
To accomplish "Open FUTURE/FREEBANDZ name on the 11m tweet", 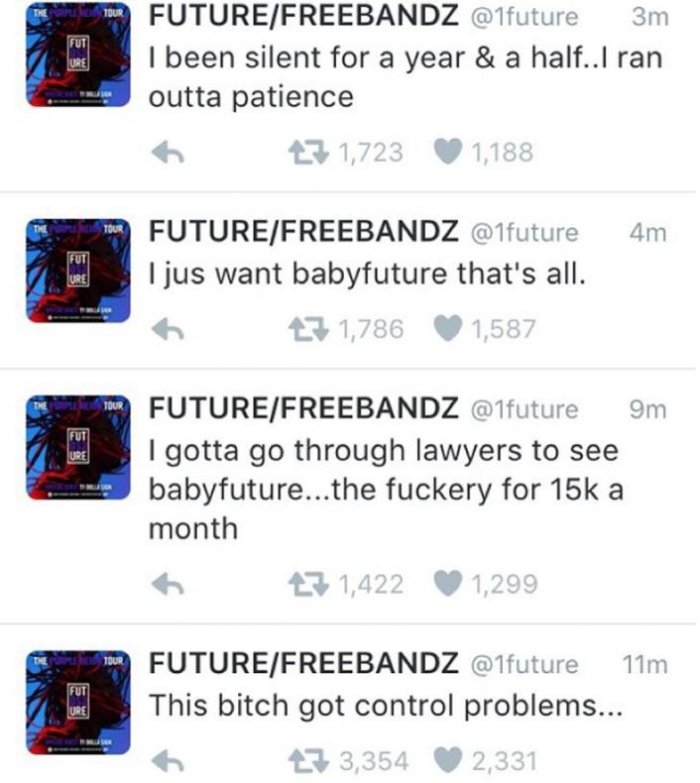I will [x=303, y=664].
